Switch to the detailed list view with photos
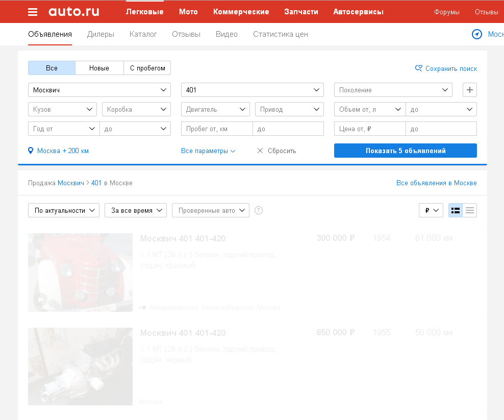Image resolution: width=504 pixels, height=420 pixels. (x=456, y=210)
